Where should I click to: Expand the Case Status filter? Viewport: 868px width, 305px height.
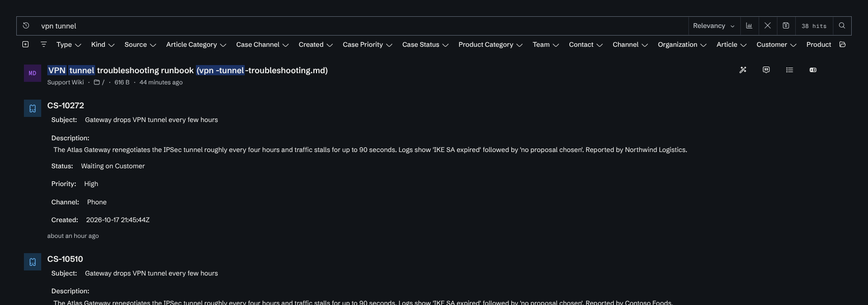click(425, 45)
